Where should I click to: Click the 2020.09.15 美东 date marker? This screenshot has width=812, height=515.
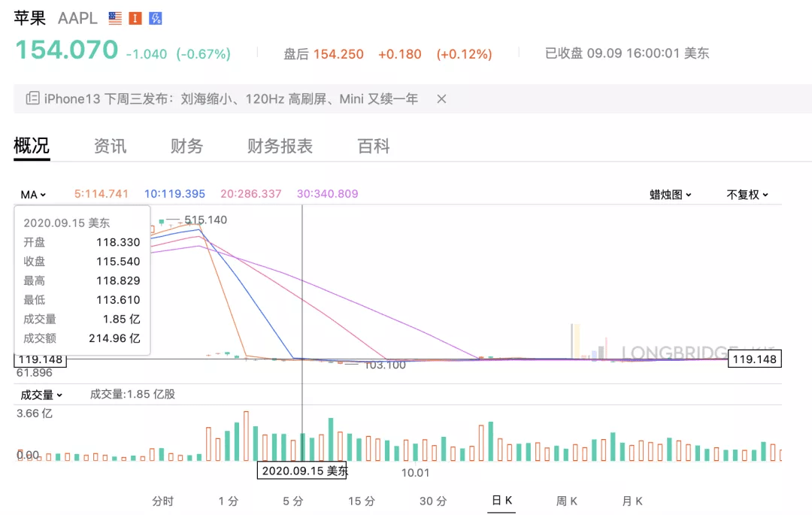[x=302, y=471]
